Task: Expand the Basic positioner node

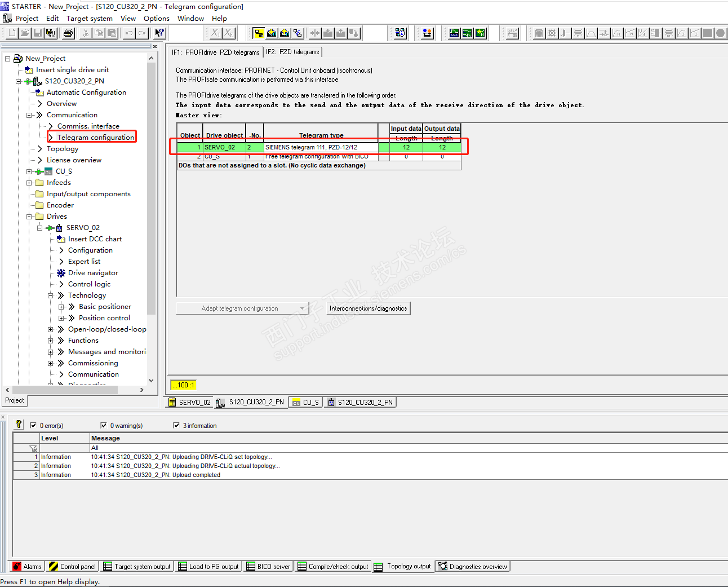Action: 61,307
